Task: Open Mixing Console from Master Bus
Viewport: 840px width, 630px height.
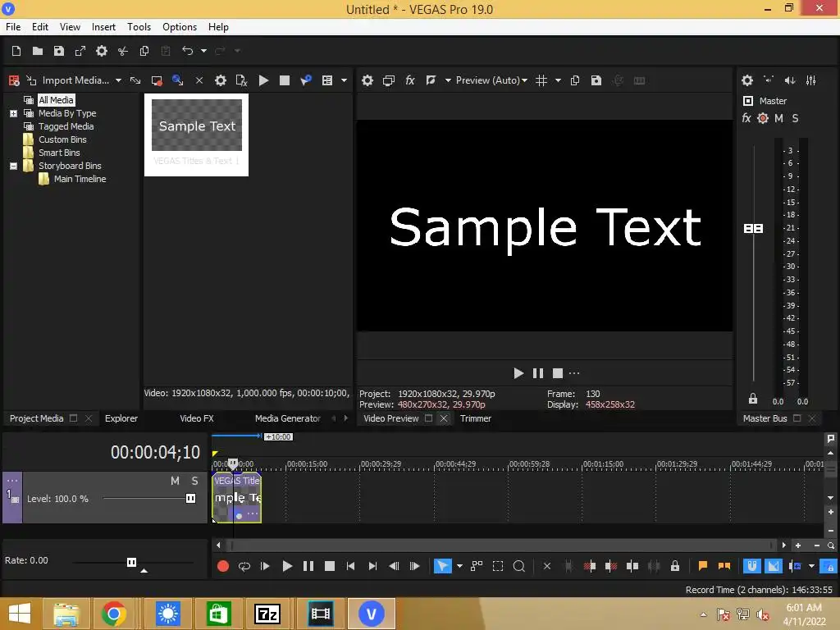Action: (811, 80)
